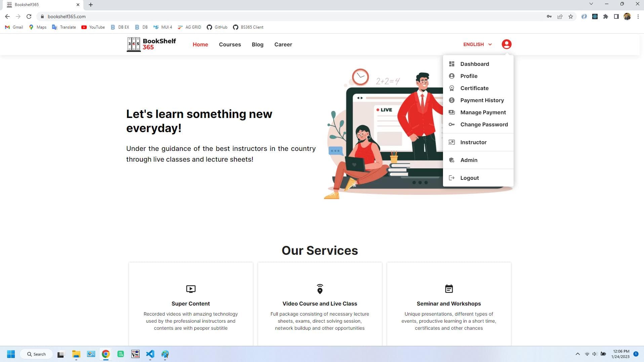644x362 pixels.
Task: Choose Manage Payment in the menu
Action: click(x=478, y=112)
